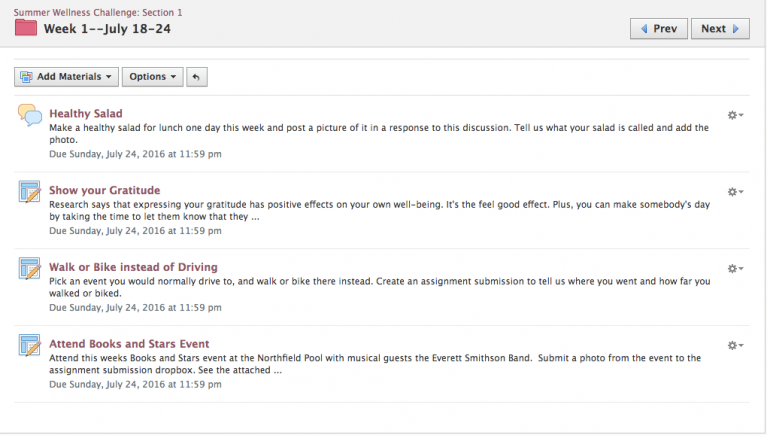This screenshot has height=435, width=767.
Task: Click the Healthy Salad discussion bubble icon
Action: (30, 115)
